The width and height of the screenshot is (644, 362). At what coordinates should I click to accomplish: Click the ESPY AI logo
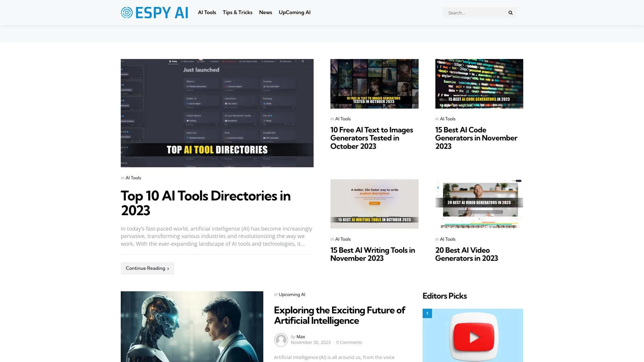154,13
